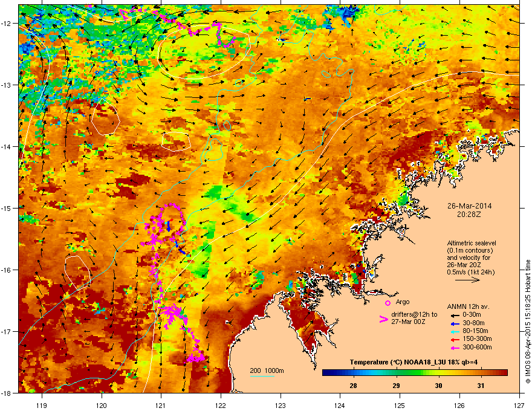Click the latitude label -14

click(6, 147)
